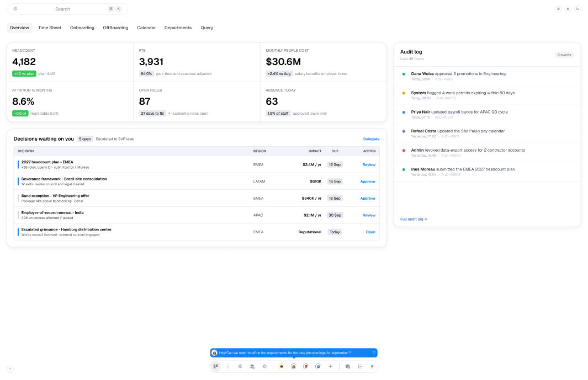Viewport: 588px width, 380px height.
Task: Click the help question mark icon bottom left
Action: coord(10,369)
